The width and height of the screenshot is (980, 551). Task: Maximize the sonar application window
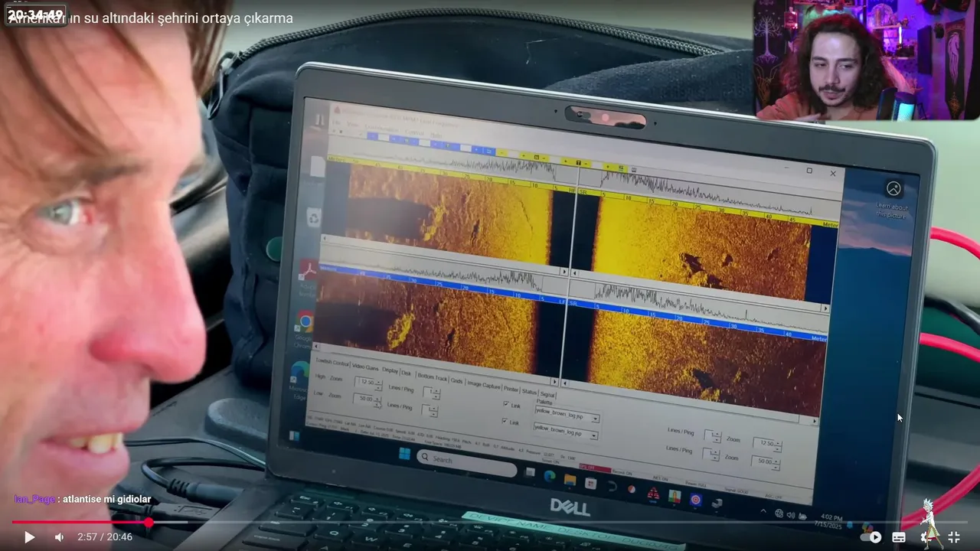pyautogui.click(x=809, y=171)
